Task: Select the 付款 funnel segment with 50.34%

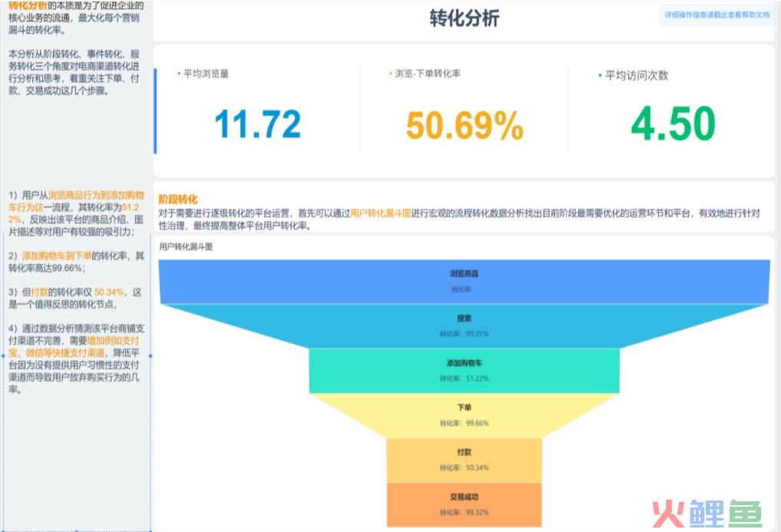Action: coord(464,461)
